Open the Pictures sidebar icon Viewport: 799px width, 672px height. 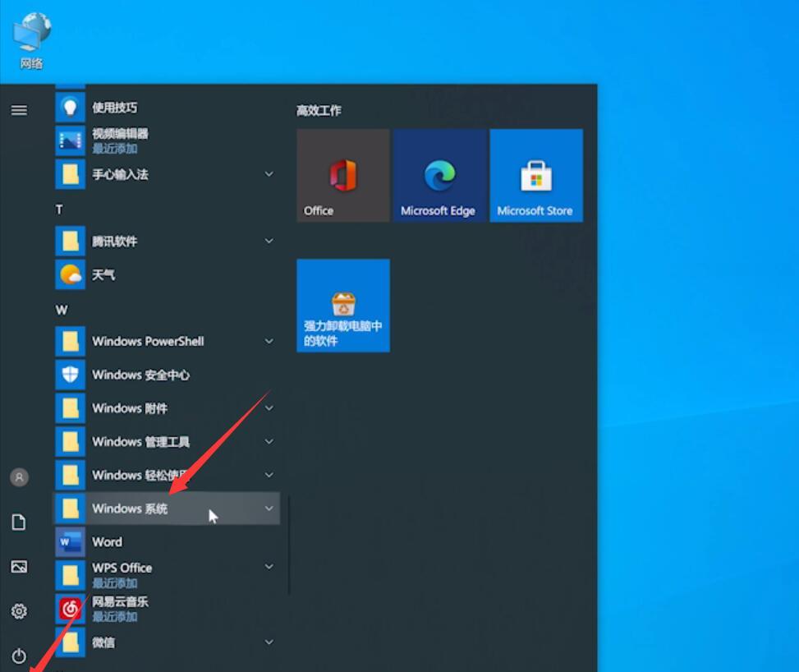pyautogui.click(x=19, y=567)
